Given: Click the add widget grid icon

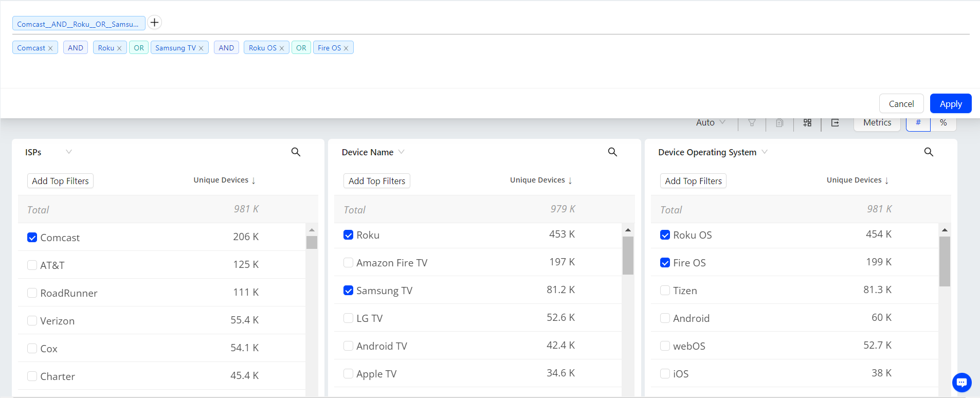Looking at the screenshot, I should (807, 123).
